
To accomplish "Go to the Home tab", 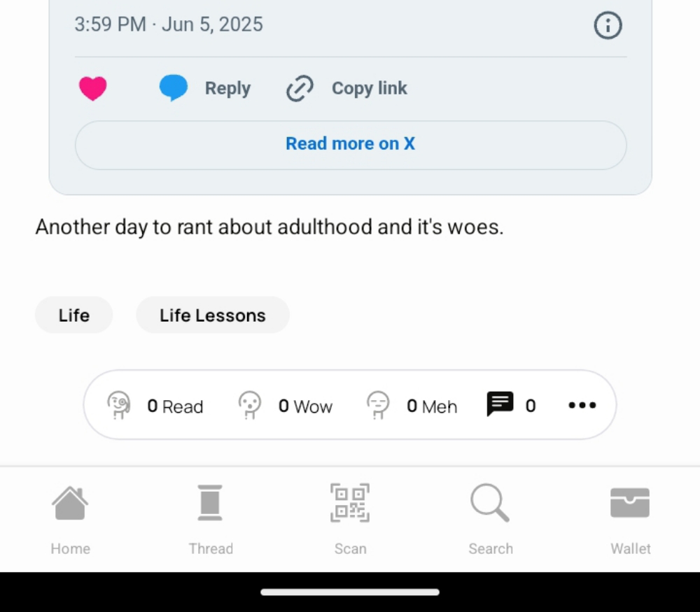I will click(70, 519).
